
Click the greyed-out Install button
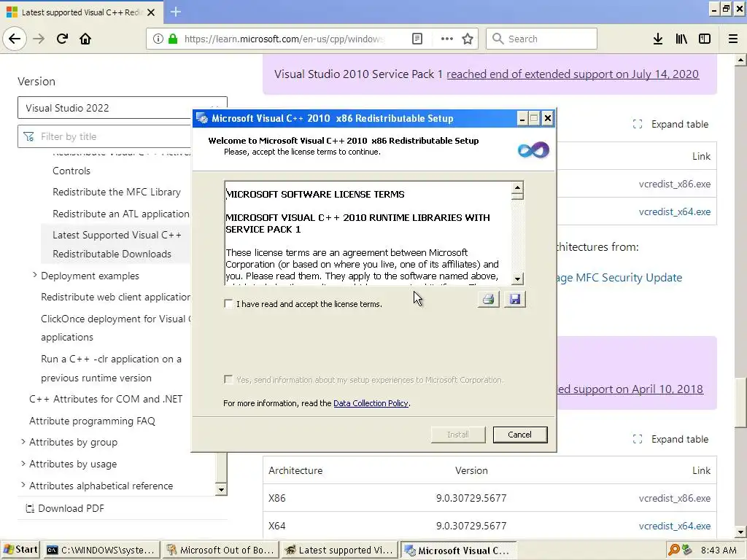(458, 435)
